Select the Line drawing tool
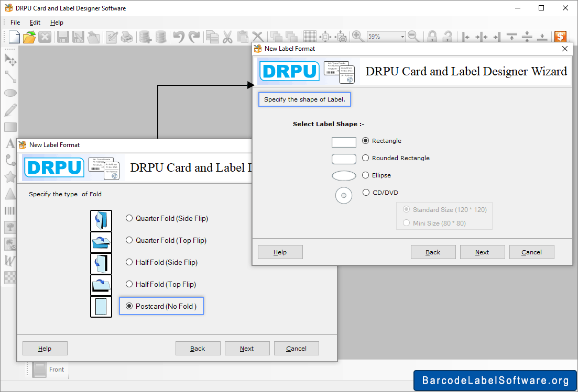Image resolution: width=578 pixels, height=392 pixels. (10, 76)
